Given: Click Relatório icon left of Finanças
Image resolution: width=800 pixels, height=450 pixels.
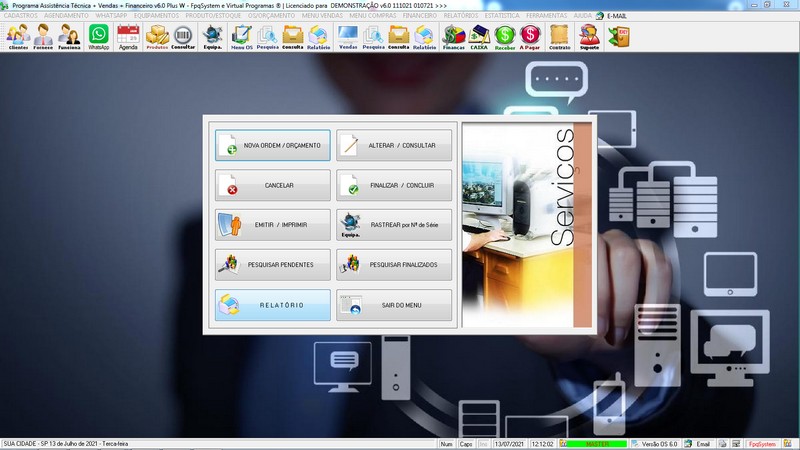Looking at the screenshot, I should pyautogui.click(x=424, y=37).
